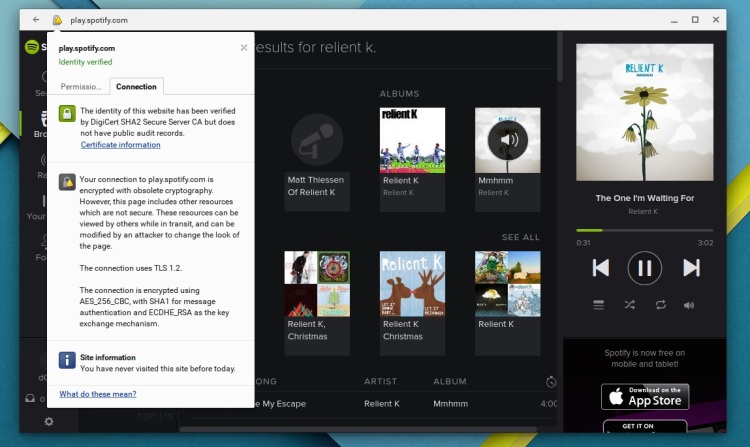Click the song title 'The One I'm Waiting For'
Screen dimensions: 750x447
[x=645, y=198]
